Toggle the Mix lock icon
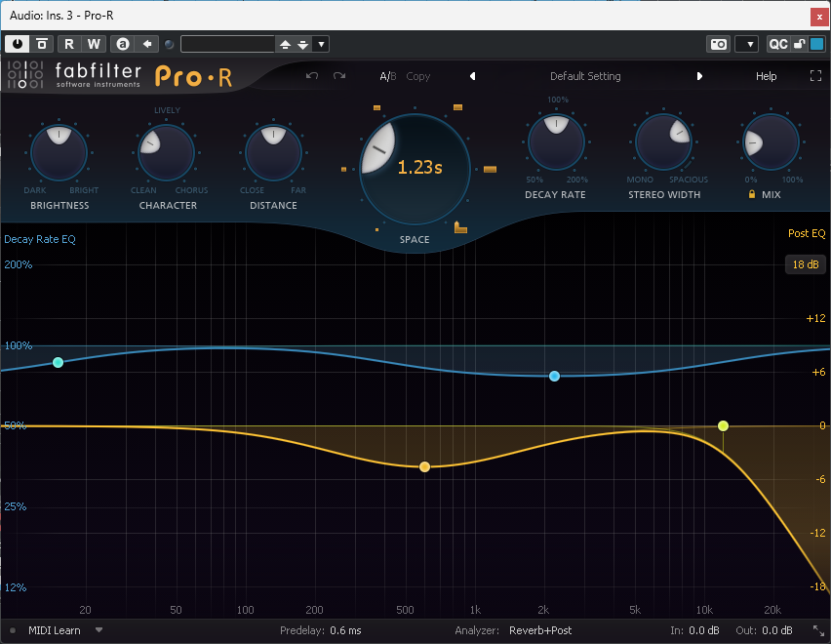831x644 pixels. 751,194
